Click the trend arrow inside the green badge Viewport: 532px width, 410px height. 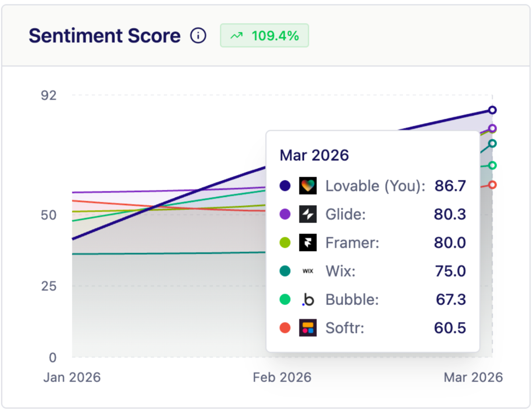click(x=236, y=35)
